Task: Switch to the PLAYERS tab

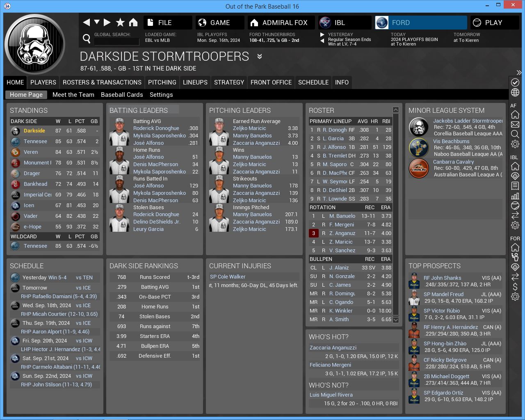Action: pos(43,82)
